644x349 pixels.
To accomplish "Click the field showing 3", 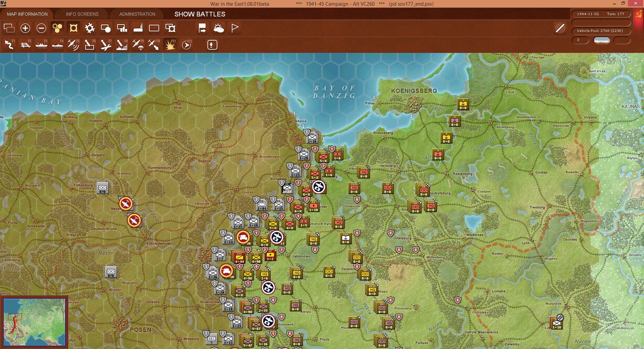I will pos(580,41).
